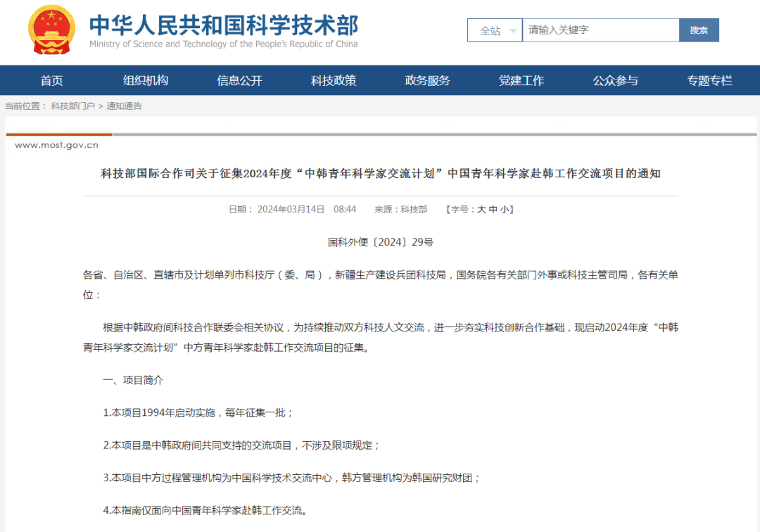Expand the search category selector arrow

514,30
